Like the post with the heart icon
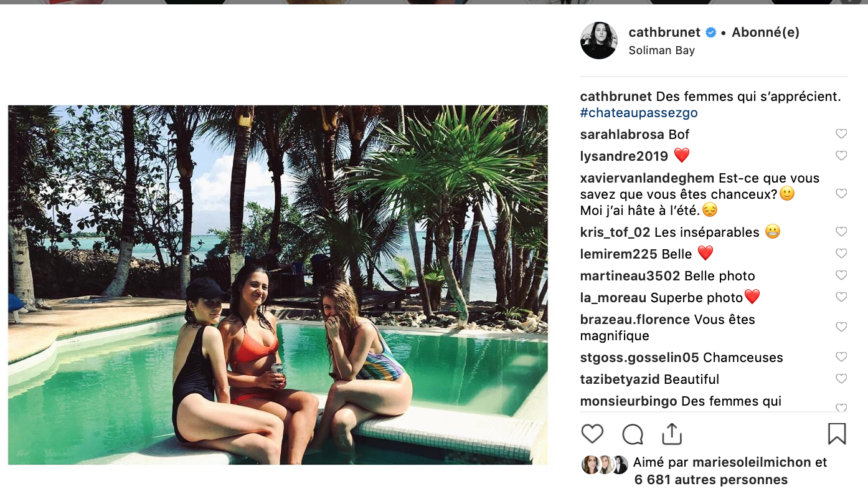 coord(592,434)
